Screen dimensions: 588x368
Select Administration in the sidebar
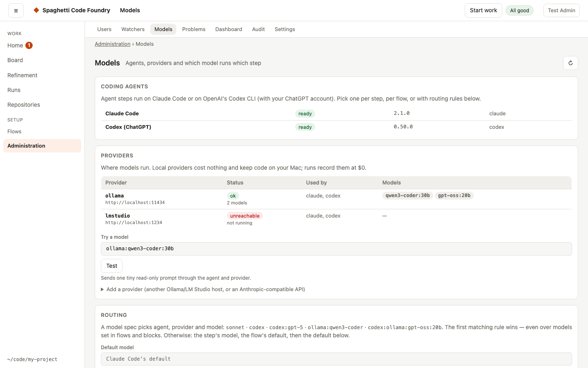[42, 146]
